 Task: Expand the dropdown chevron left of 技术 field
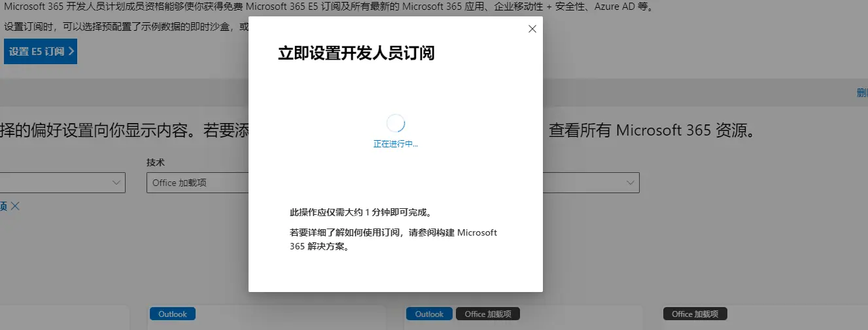[117, 183]
